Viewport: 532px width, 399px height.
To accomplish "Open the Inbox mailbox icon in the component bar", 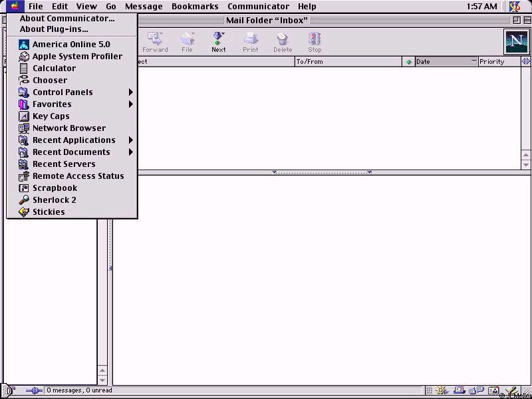I will point(459,390).
